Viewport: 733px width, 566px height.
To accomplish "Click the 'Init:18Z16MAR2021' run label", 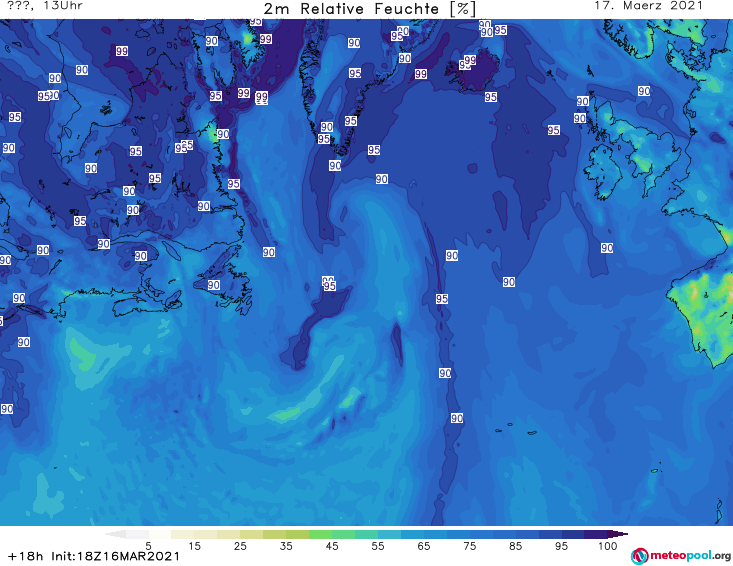I will click(x=115, y=556).
